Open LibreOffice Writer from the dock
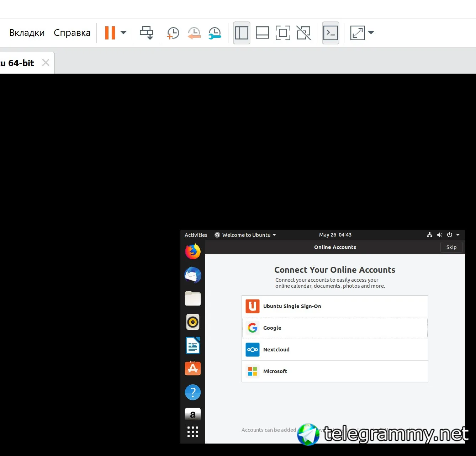The image size is (476, 456). pyautogui.click(x=193, y=345)
